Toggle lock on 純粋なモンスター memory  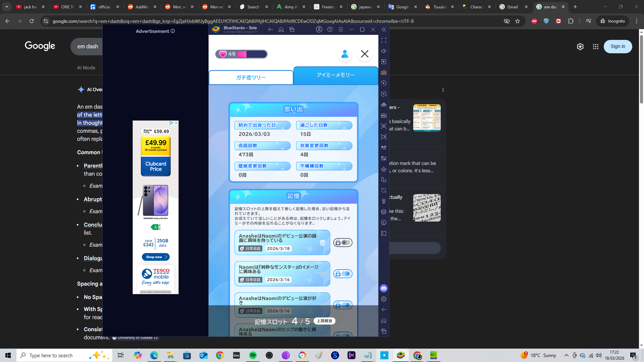343,274
